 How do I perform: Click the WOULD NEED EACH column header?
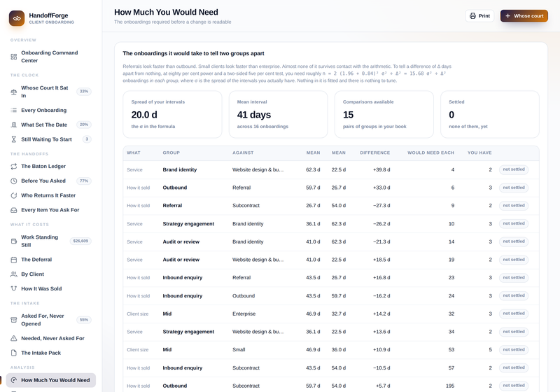(x=430, y=153)
